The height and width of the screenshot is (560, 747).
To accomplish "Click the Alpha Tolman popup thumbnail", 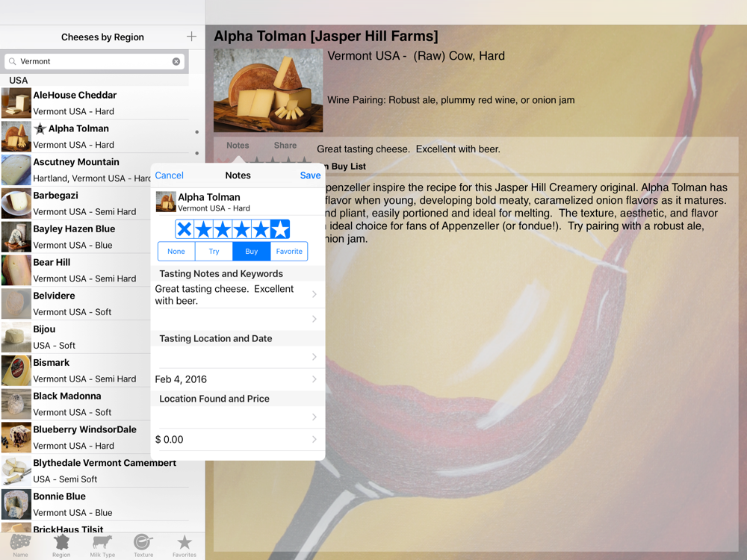I will tap(166, 202).
